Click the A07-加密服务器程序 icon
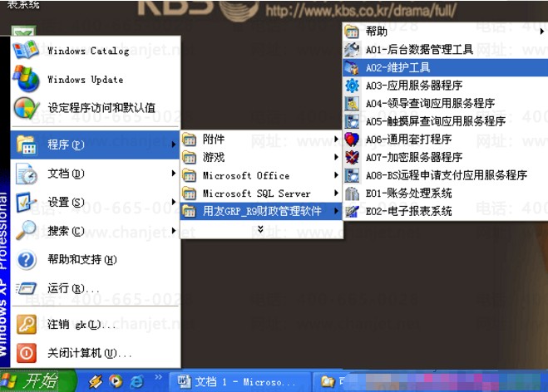548x392 pixels. [x=352, y=158]
